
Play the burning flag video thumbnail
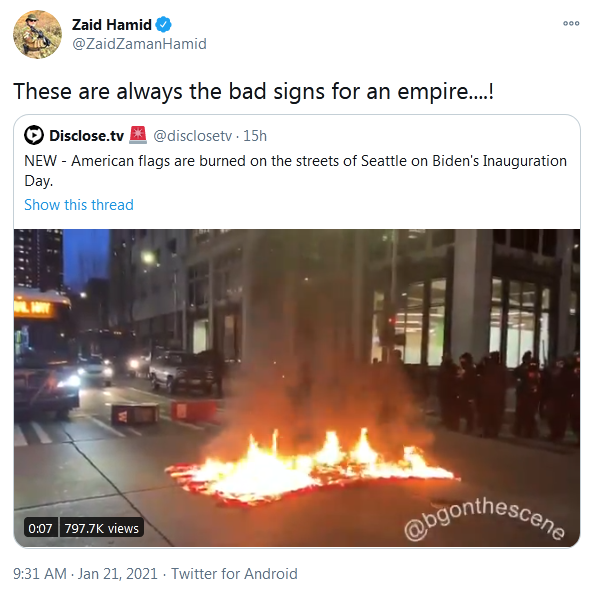coord(297,388)
